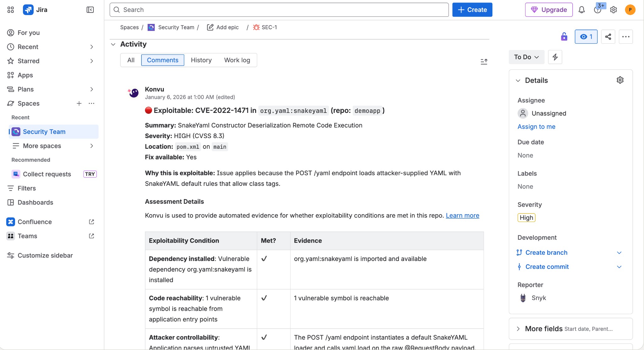Switch to the History tab
Viewport: 644px width, 350px height.
(x=201, y=60)
